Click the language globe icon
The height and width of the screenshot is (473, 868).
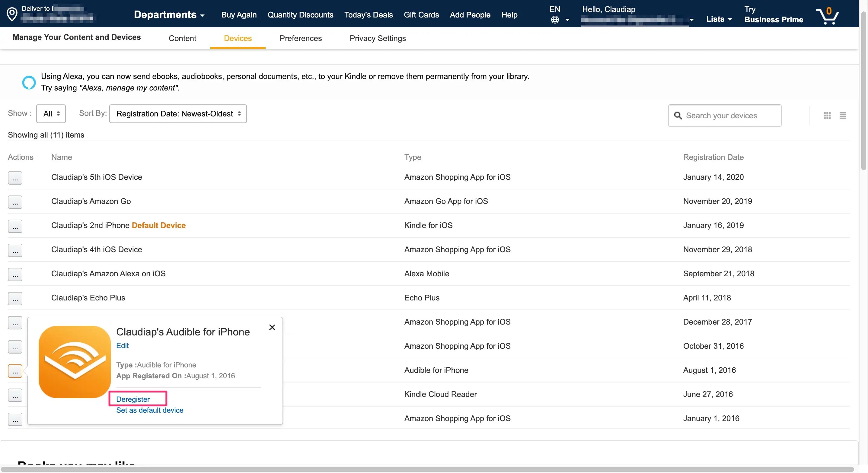(x=555, y=20)
